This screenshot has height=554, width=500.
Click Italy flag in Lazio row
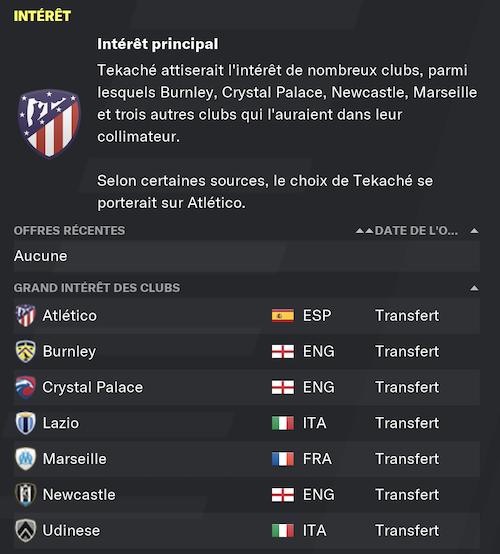(283, 423)
